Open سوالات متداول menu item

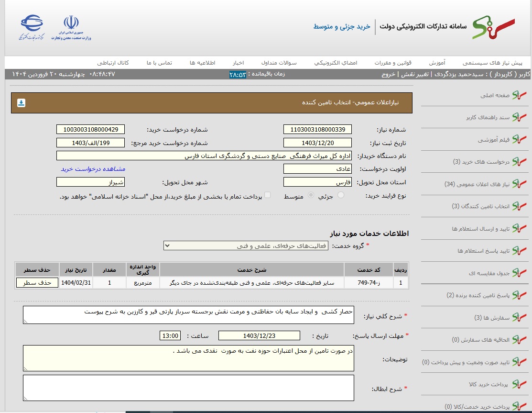pos(279,63)
